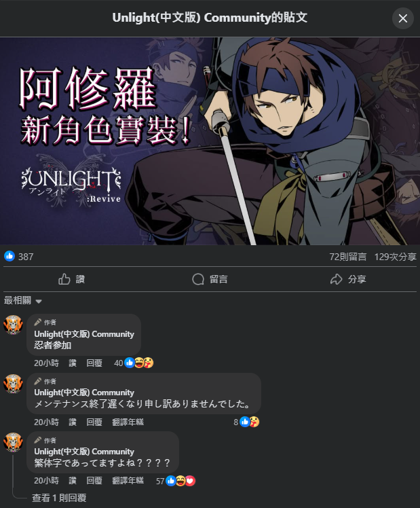Expand 查看 1 則回覆 replies
Image resolution: width=420 pixels, height=508 pixels.
59,498
